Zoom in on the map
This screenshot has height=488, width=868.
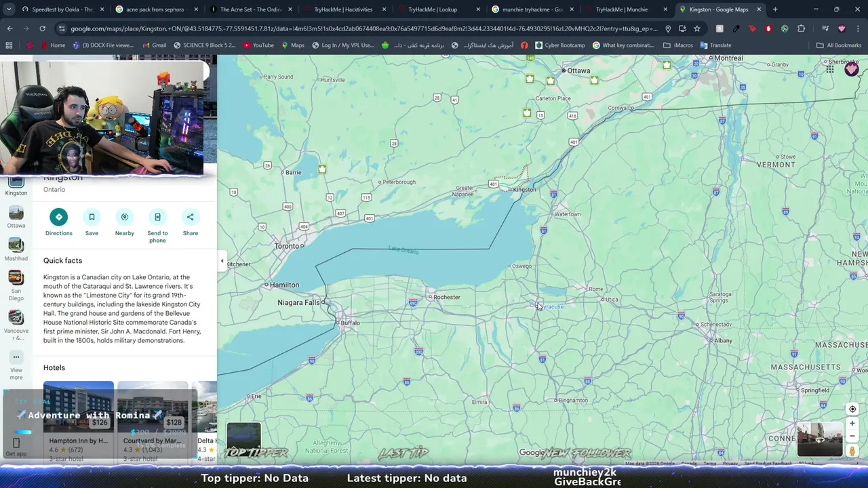point(852,424)
